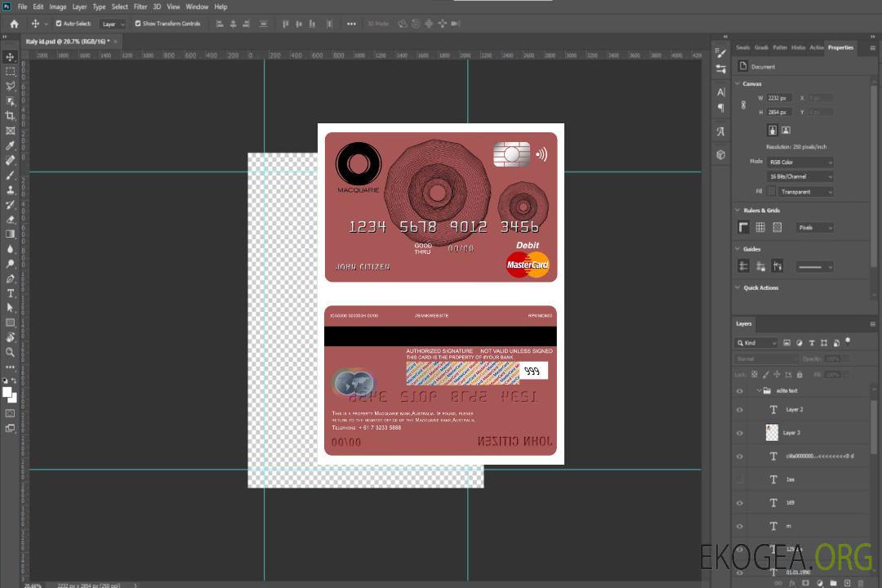Toggle layer filtering on/off switch
The width and height of the screenshot is (882, 588).
[848, 341]
